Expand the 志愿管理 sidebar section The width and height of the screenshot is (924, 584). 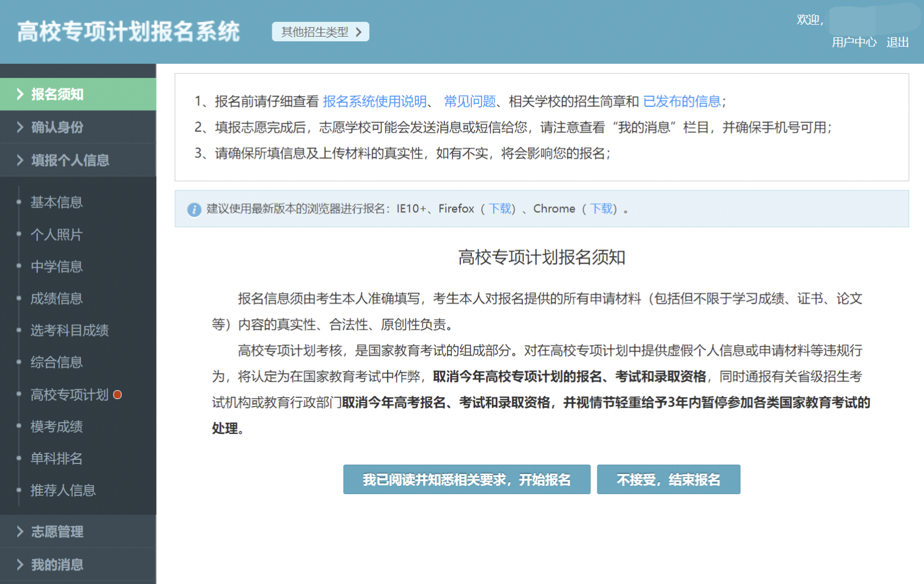57,531
